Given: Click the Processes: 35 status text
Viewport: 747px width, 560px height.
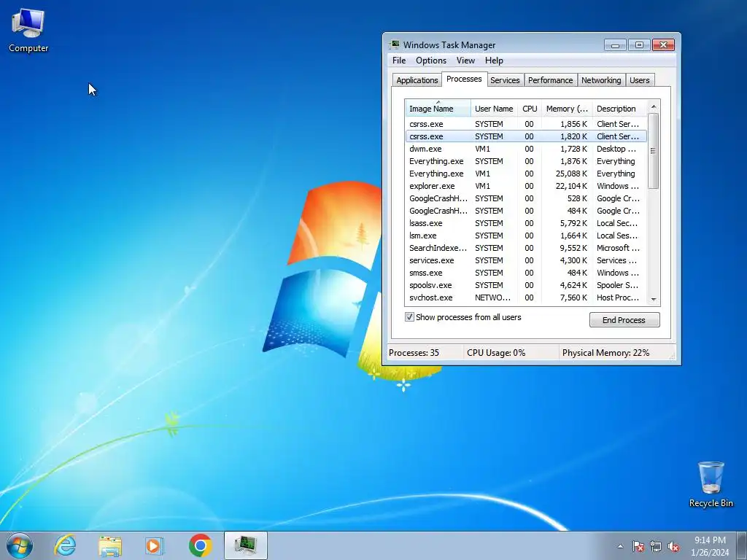Looking at the screenshot, I should (414, 353).
